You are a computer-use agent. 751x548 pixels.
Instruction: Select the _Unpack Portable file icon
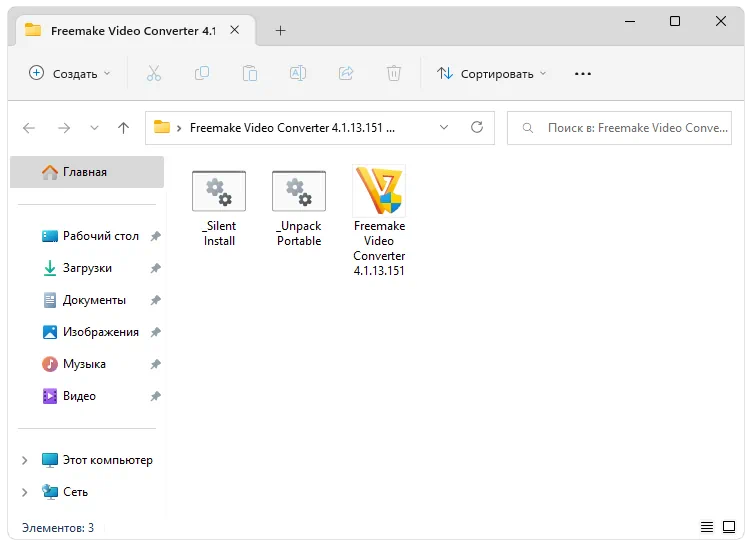[x=299, y=191]
